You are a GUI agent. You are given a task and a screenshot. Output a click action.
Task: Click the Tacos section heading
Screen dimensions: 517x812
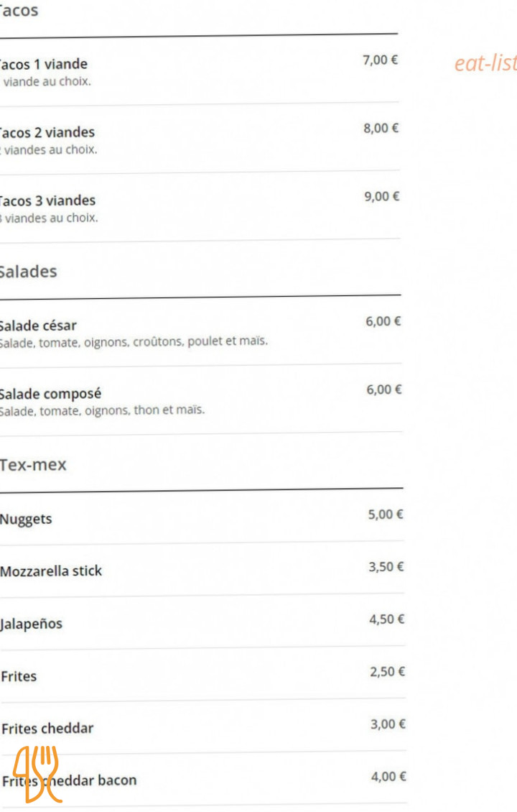(x=19, y=11)
